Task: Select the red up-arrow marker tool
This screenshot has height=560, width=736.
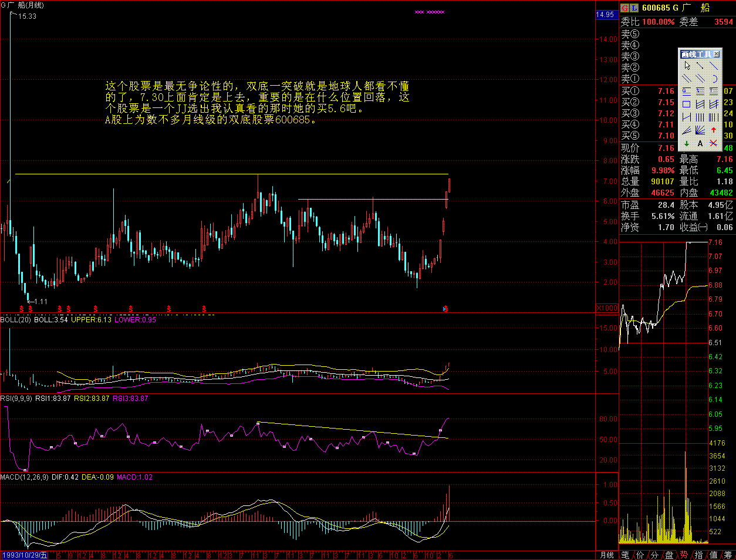Action: coord(714,130)
